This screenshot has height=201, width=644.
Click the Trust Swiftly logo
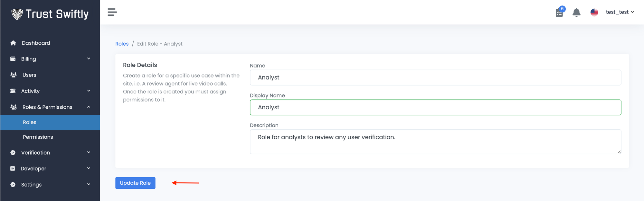50,14
